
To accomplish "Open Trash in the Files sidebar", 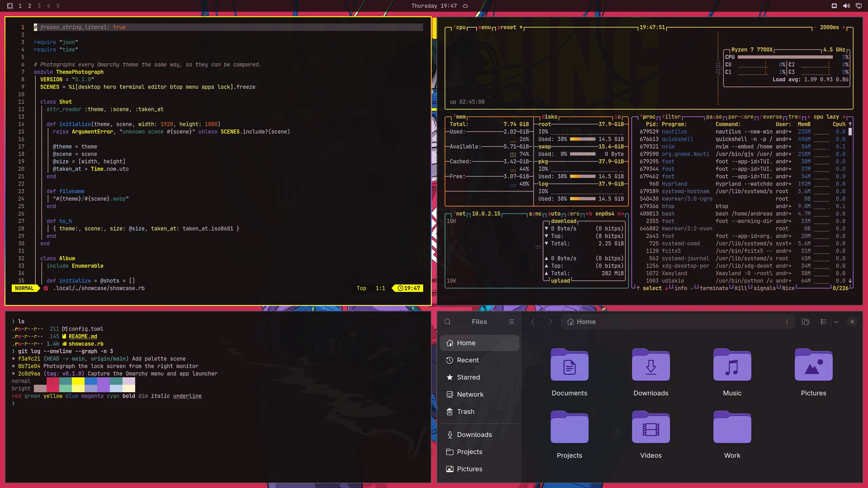I will tap(479, 412).
